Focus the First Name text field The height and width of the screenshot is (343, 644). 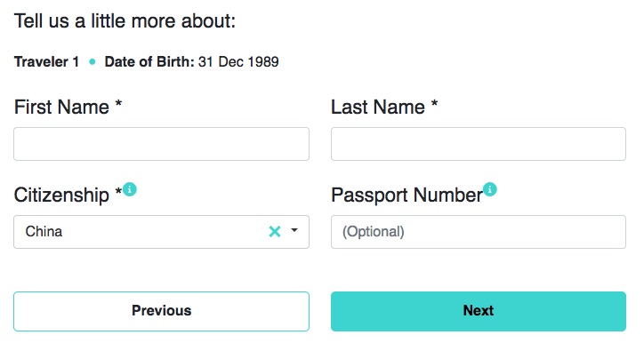161,144
